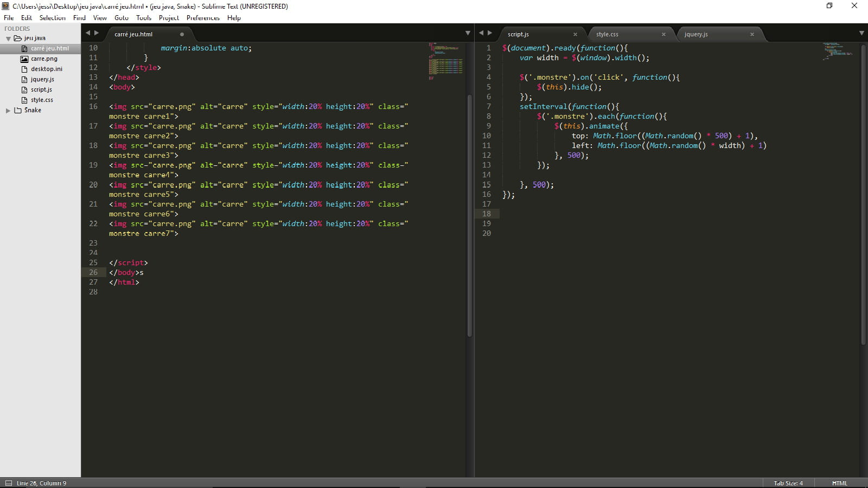The width and height of the screenshot is (868, 488).
Task: Open script.js from the sidebar
Action: (x=41, y=89)
